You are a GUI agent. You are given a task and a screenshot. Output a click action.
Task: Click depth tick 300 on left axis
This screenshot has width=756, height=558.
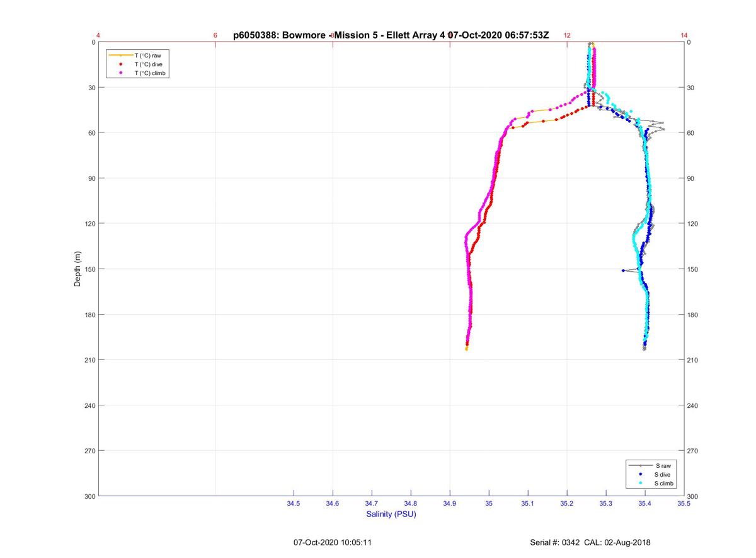click(90, 496)
